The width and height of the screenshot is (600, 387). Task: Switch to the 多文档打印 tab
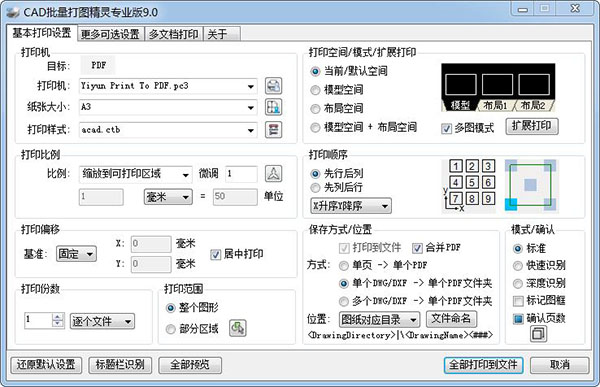coord(174,34)
